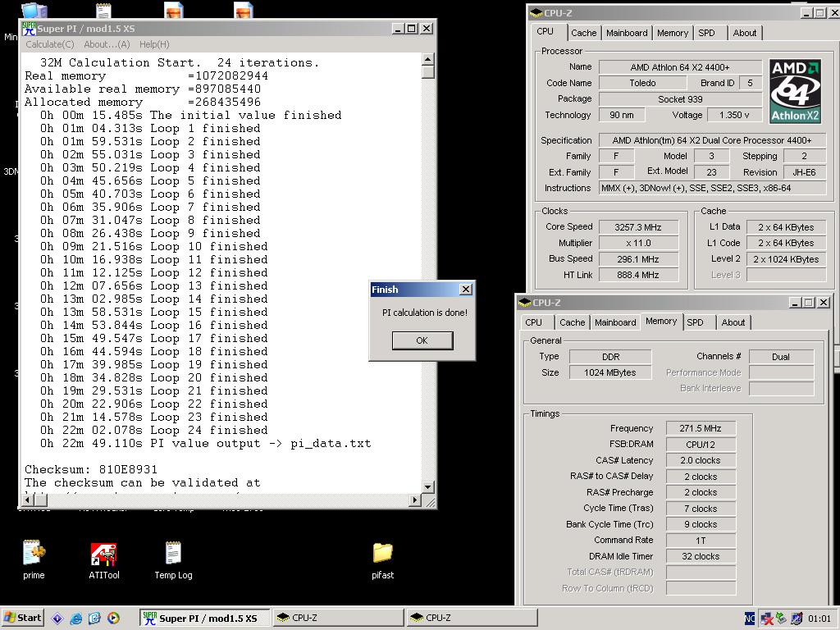Click the taskbar clock showing 01:01

[x=819, y=619]
